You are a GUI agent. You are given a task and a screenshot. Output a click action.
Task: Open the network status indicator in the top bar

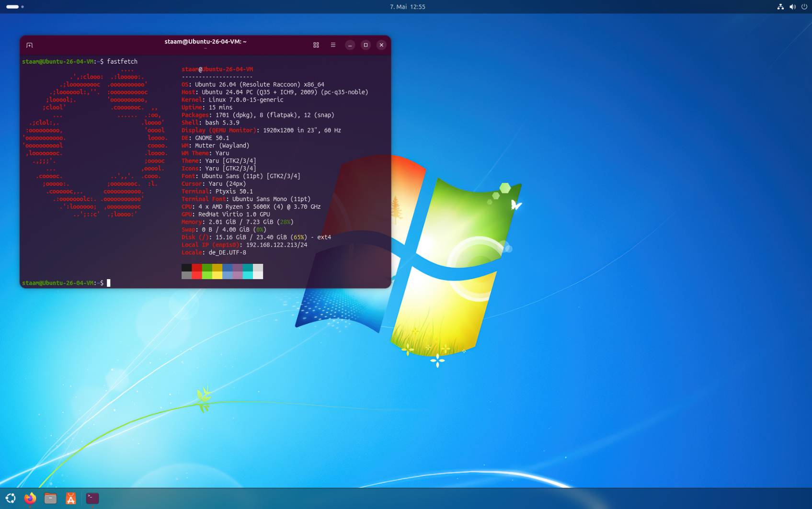pos(780,7)
